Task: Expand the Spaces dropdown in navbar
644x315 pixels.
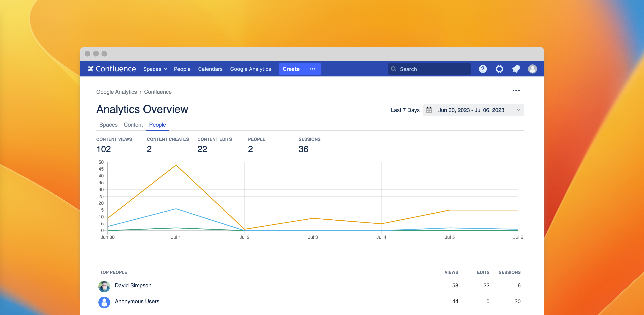Action: (x=155, y=69)
